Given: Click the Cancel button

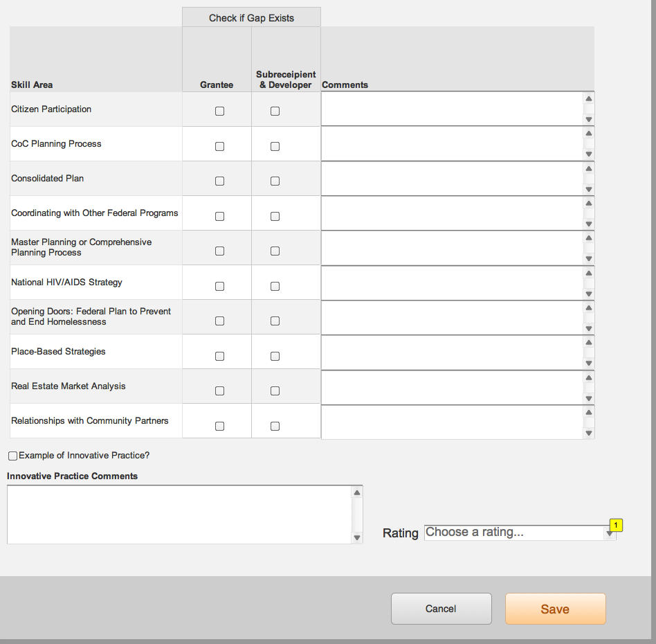Looking at the screenshot, I should [441, 609].
